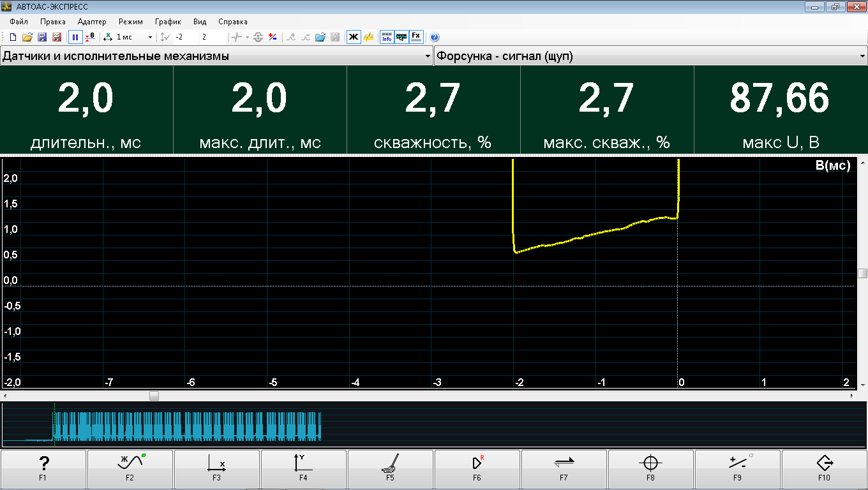The height and width of the screenshot is (490, 868).
Task: Open the График menu
Action: (x=168, y=22)
